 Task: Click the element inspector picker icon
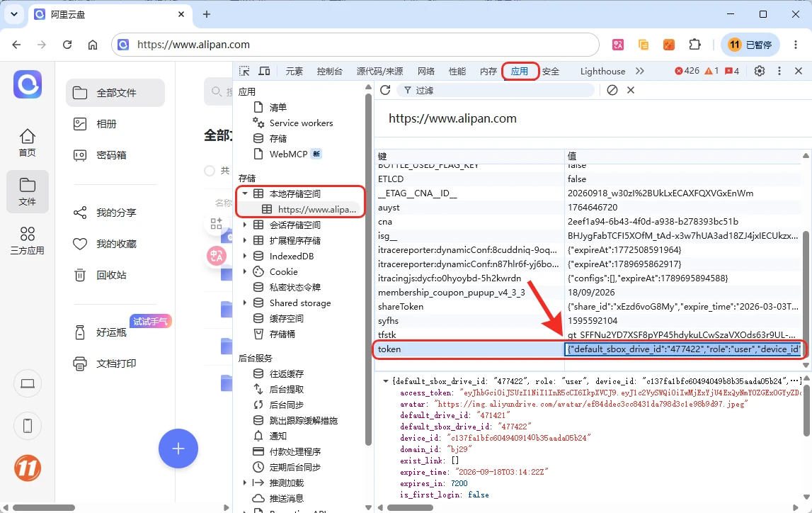tap(244, 71)
